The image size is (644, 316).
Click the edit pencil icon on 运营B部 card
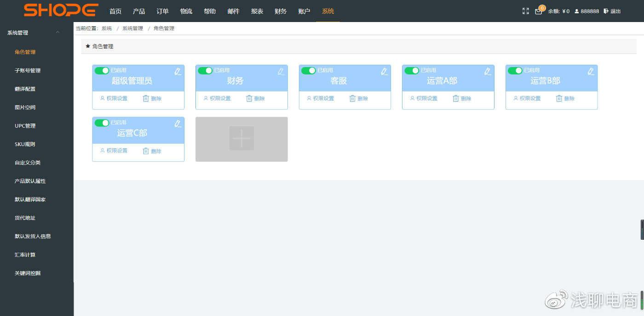(x=591, y=71)
